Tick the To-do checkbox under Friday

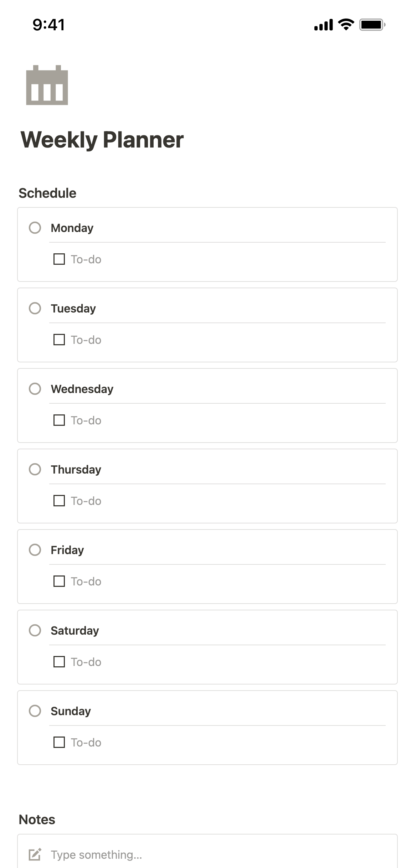(x=59, y=581)
